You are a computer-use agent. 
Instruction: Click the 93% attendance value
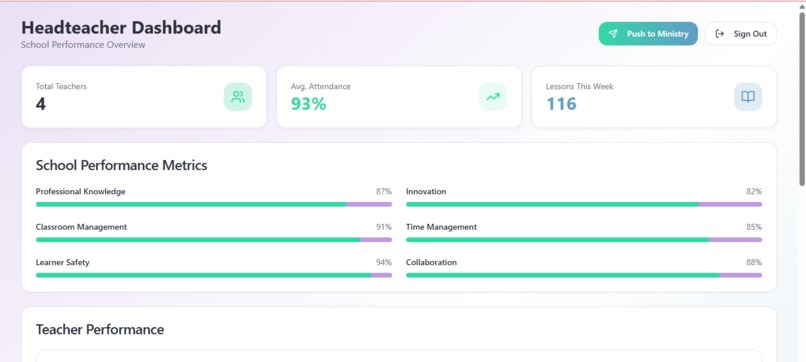tap(308, 104)
